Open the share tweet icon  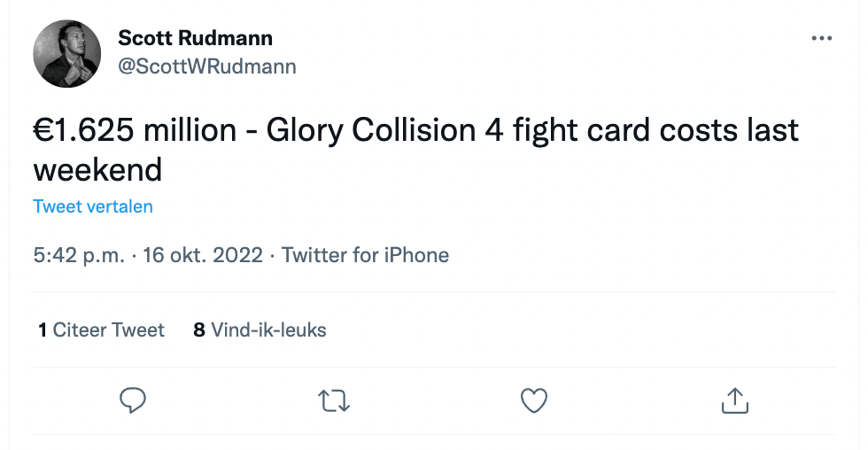coord(734,401)
